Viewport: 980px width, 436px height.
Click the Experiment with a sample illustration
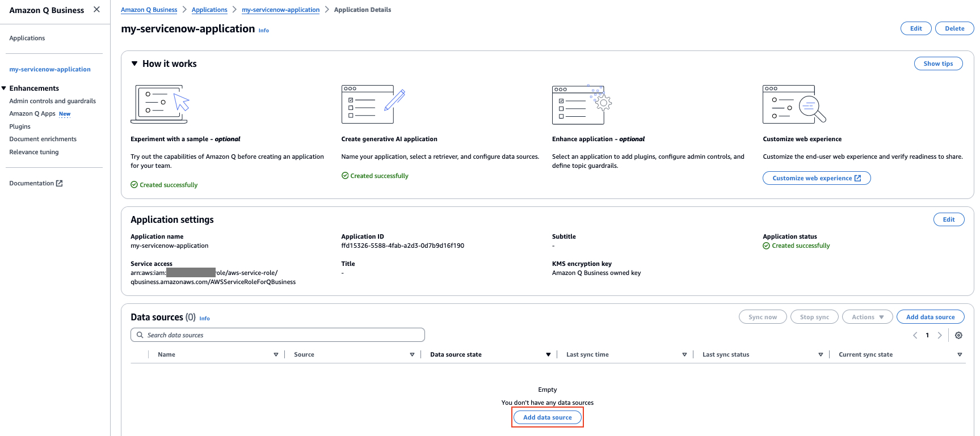coord(160,104)
